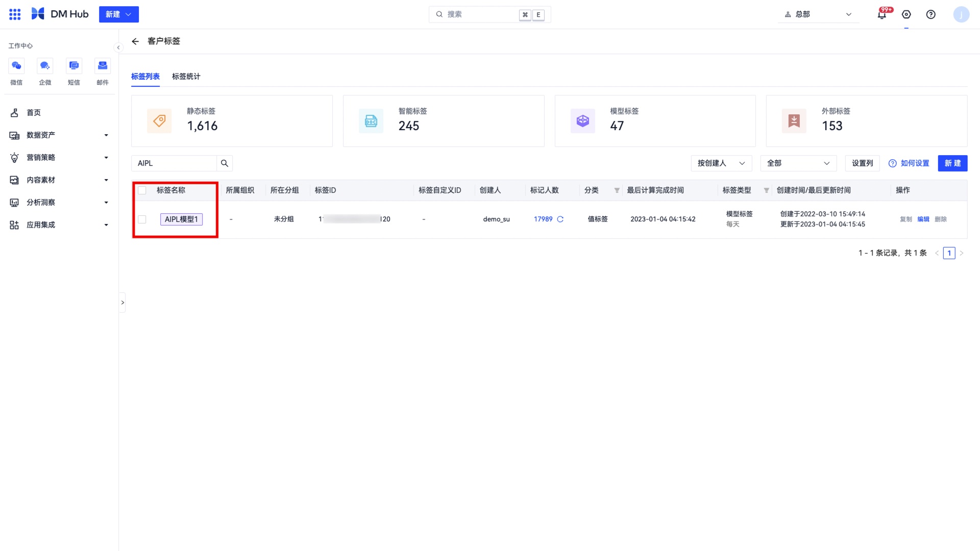
Task: Click 编辑 for AIPL模型1
Action: pos(923,219)
